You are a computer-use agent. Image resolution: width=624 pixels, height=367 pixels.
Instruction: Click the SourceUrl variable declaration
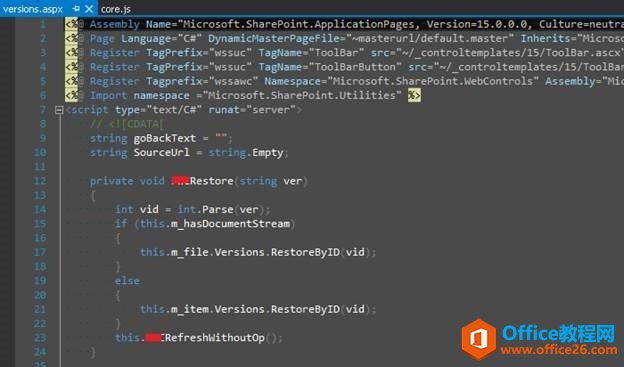[x=161, y=152]
